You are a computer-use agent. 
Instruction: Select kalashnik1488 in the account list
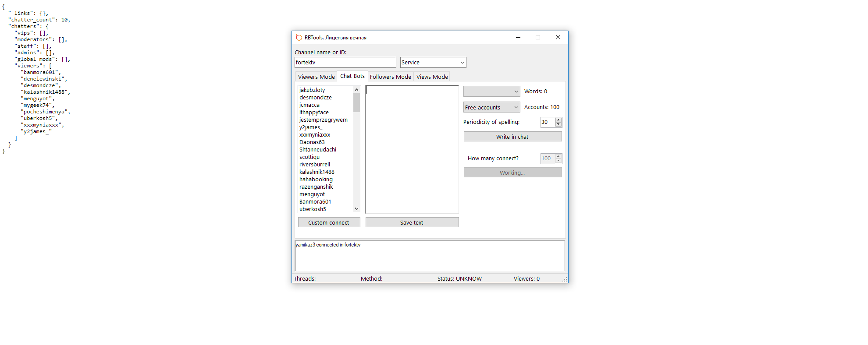[x=317, y=172]
